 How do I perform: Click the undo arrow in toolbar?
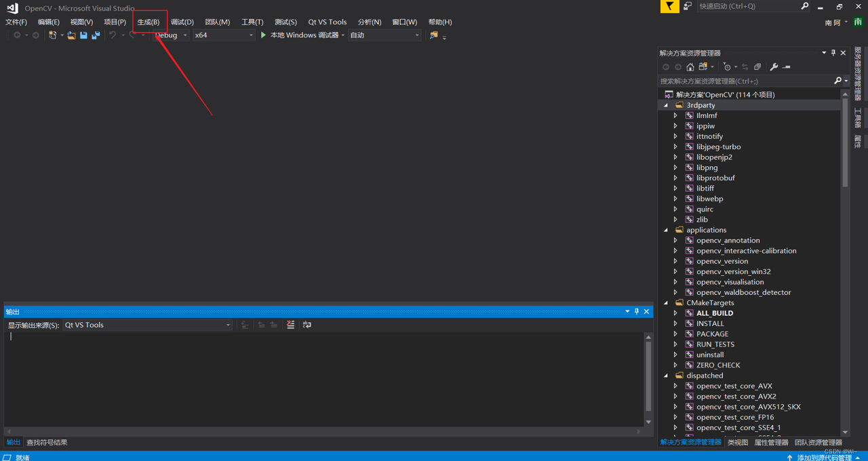pyautogui.click(x=113, y=35)
